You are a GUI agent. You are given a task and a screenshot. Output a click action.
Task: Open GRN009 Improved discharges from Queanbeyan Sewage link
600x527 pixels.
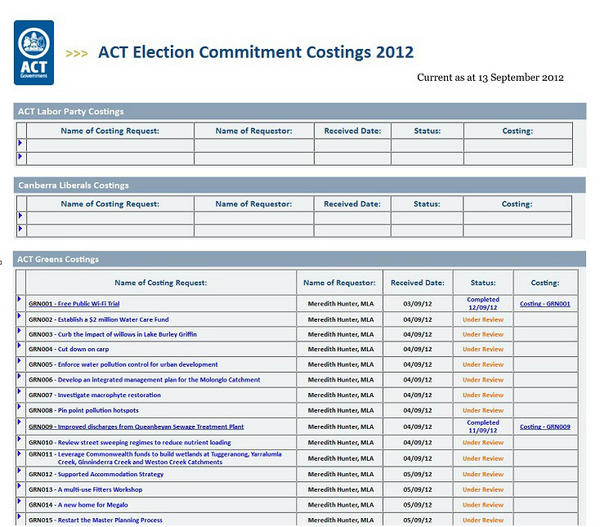tap(136, 427)
